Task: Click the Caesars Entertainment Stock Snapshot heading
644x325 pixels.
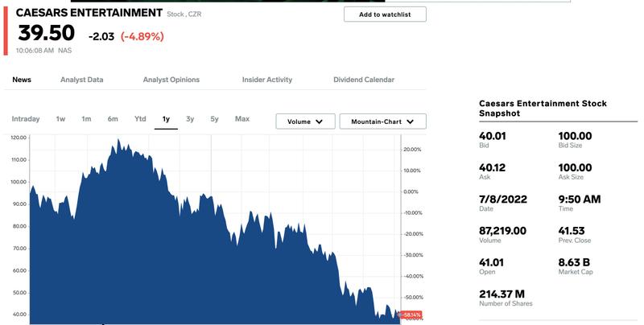Action: point(543,109)
